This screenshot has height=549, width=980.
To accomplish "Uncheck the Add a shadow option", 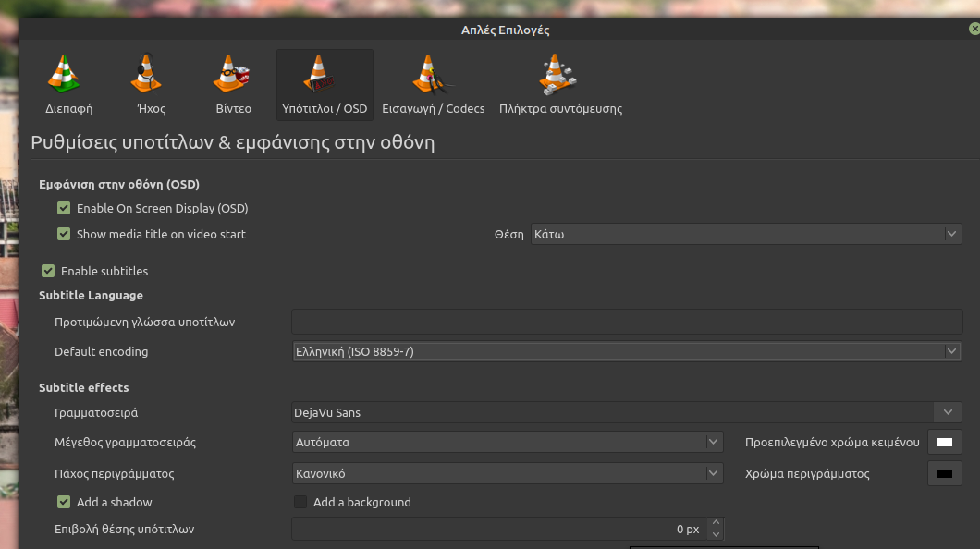I will coord(64,502).
